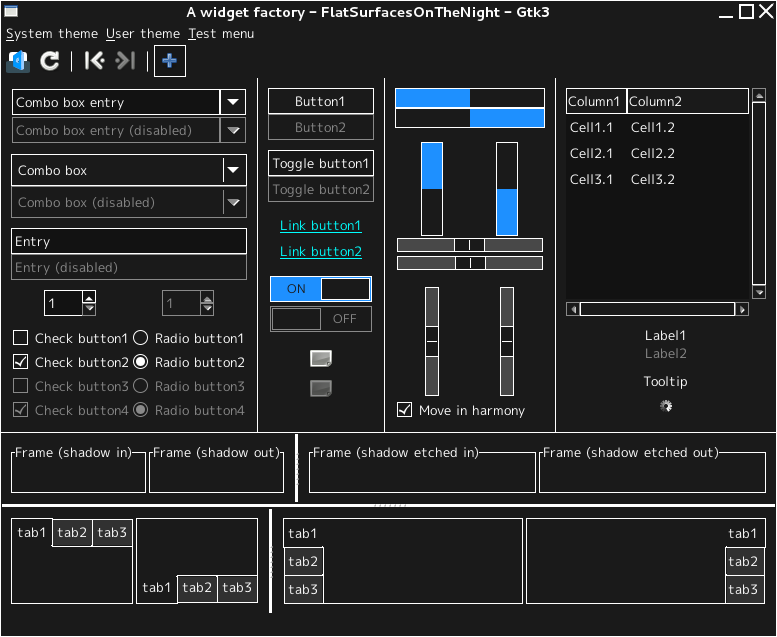
Task: Decrease the enabled spin button value
Action: pos(89,309)
